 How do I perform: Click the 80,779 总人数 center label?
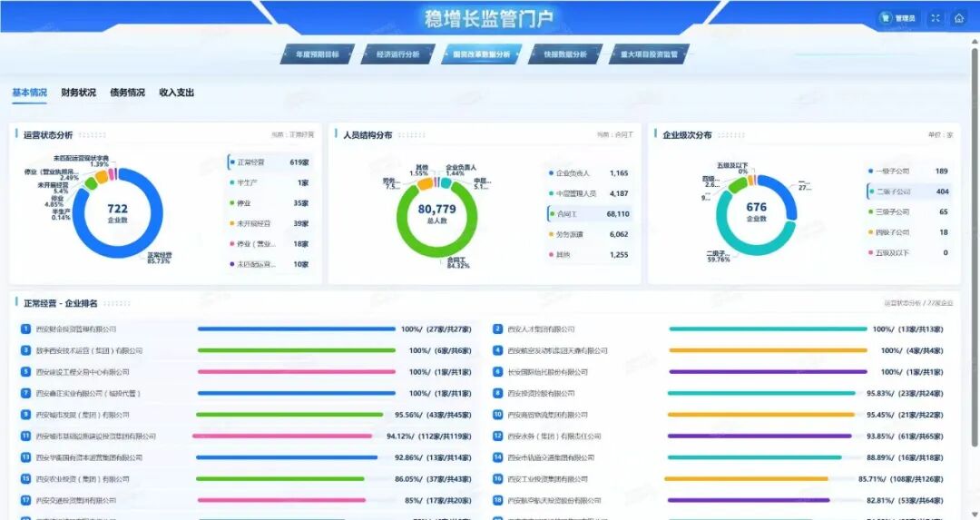pyautogui.click(x=436, y=212)
